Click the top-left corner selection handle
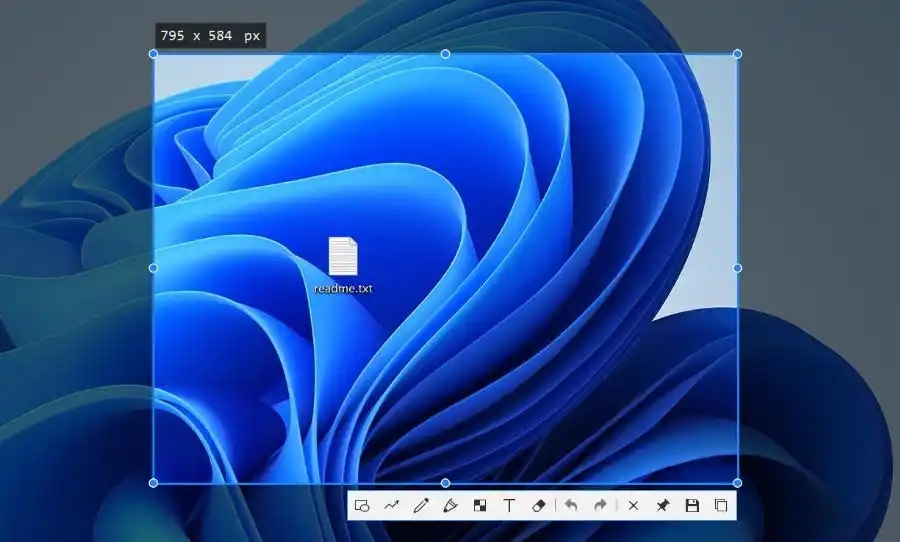The image size is (900, 542). pyautogui.click(x=153, y=54)
